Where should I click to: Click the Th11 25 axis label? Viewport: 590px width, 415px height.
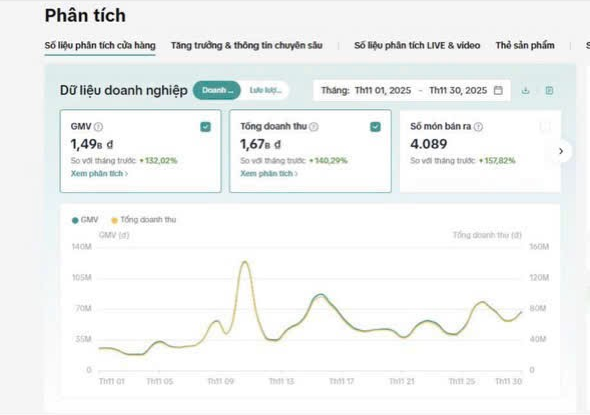pyautogui.click(x=462, y=382)
